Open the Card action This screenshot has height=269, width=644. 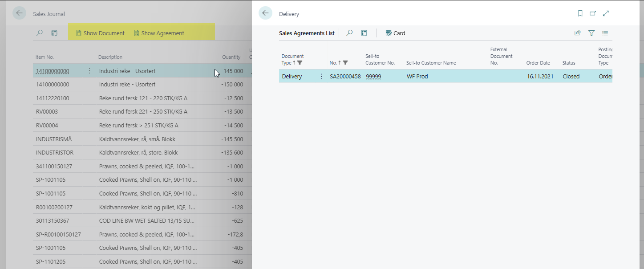tap(395, 33)
